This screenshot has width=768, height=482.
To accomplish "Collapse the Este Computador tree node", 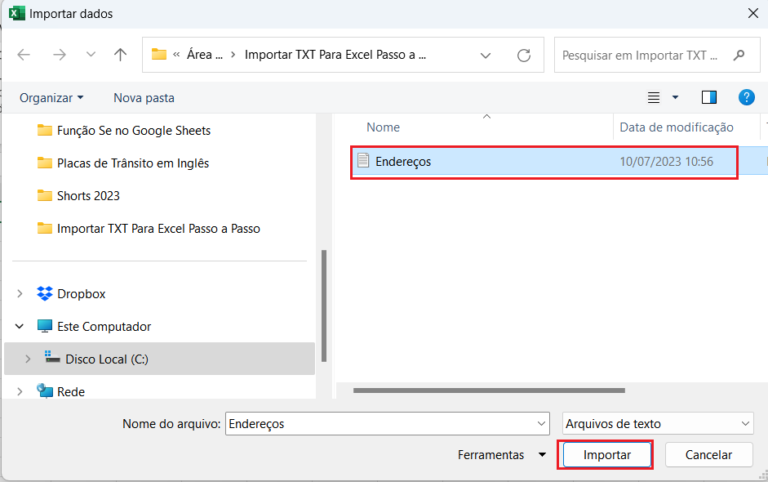I will (x=21, y=326).
